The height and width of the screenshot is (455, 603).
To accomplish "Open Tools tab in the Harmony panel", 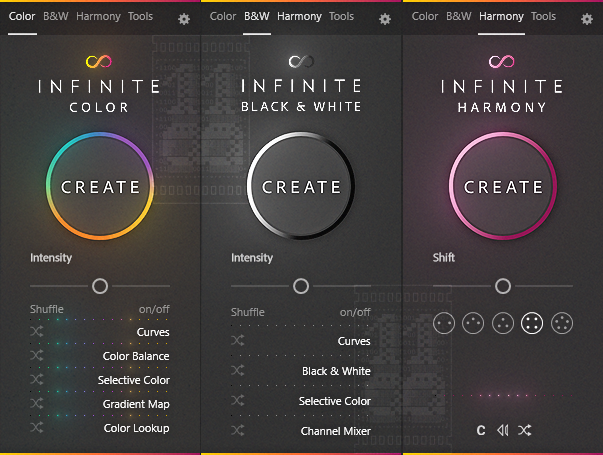I will (x=543, y=17).
